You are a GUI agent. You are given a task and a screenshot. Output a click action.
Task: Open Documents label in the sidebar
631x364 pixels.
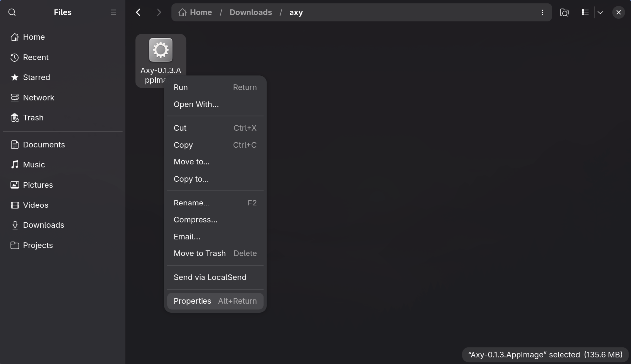(x=44, y=145)
